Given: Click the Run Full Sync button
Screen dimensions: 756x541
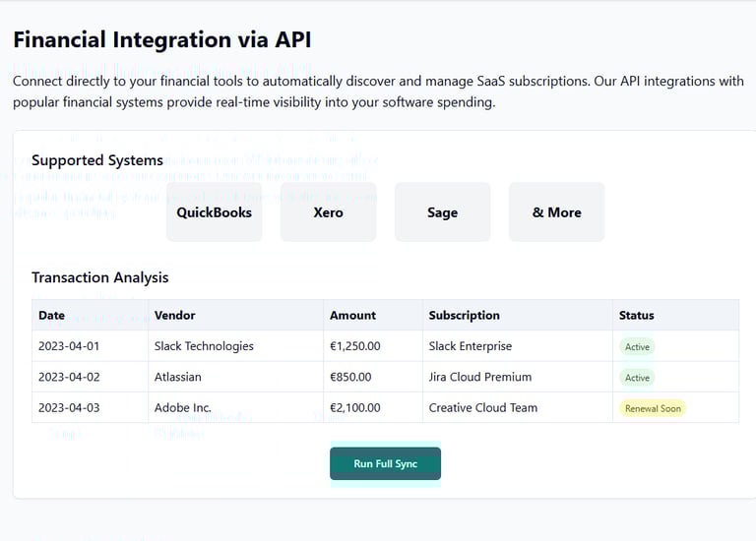Looking at the screenshot, I should click(x=385, y=463).
